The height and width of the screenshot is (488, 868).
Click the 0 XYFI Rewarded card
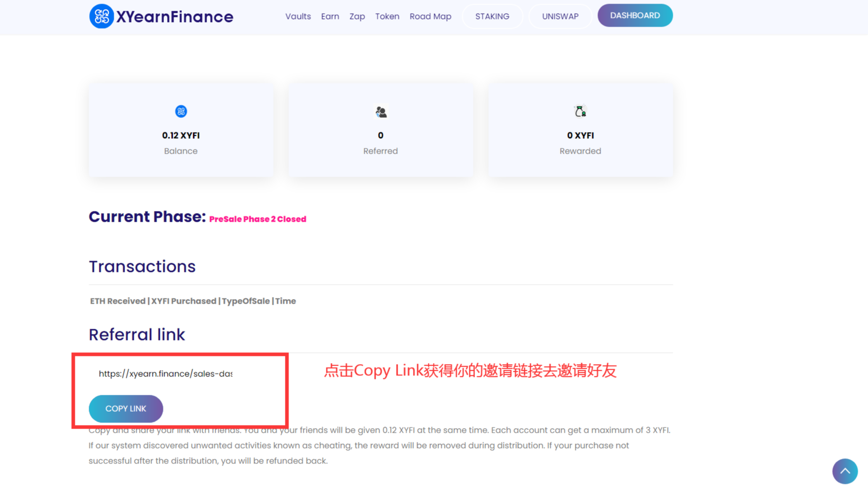click(580, 130)
